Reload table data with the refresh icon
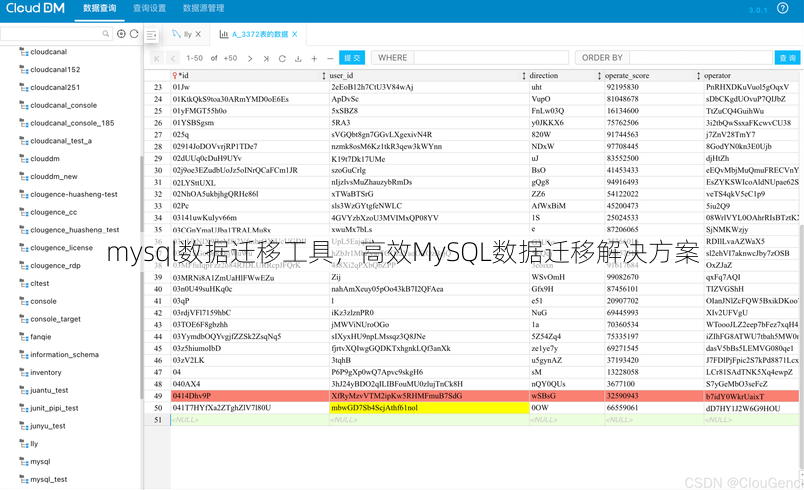804x490 pixels. click(282, 58)
